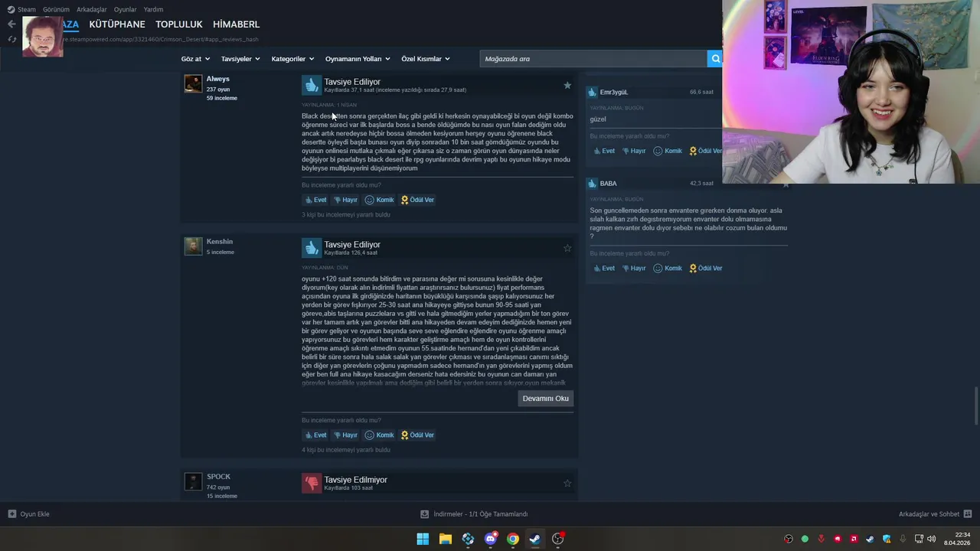Vote Evet on BABA's review
This screenshot has width=980, height=551.
pos(604,269)
